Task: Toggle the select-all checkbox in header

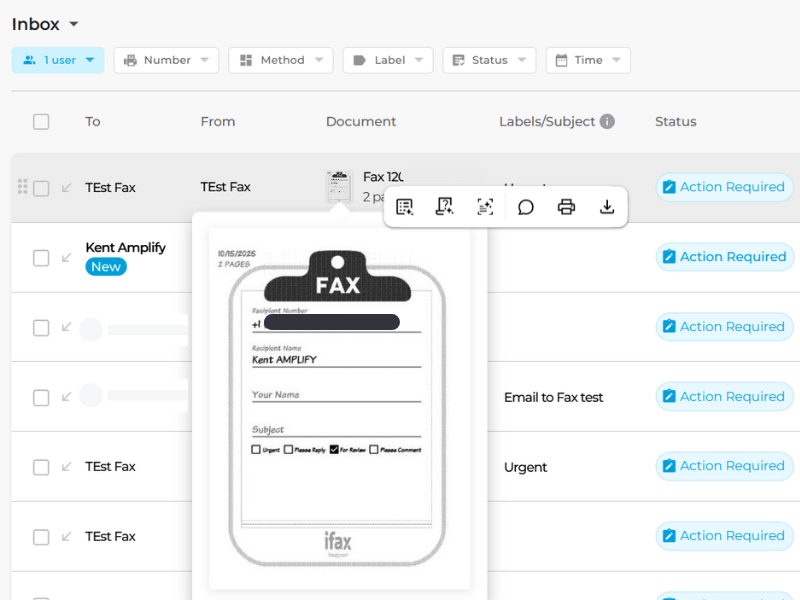Action: [41, 122]
